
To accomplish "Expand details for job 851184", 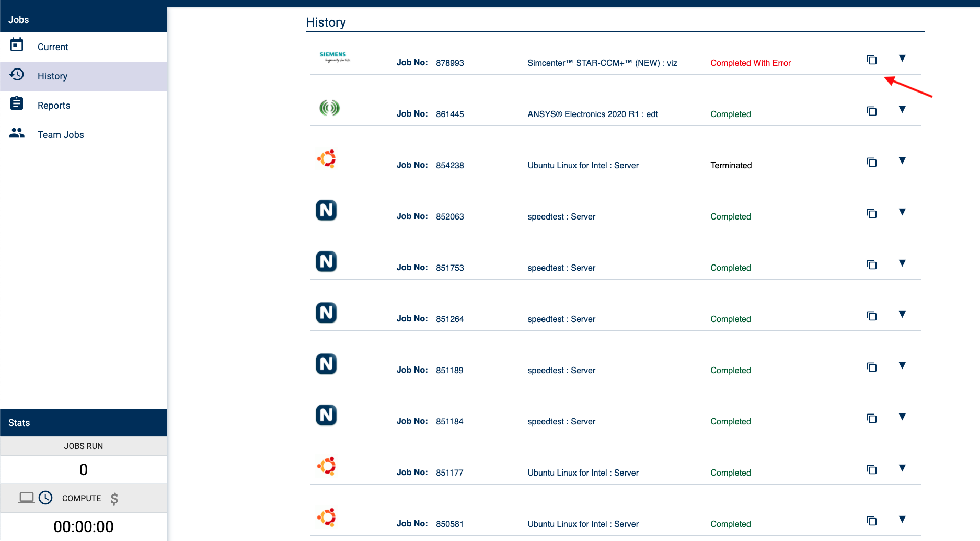I will pos(902,417).
